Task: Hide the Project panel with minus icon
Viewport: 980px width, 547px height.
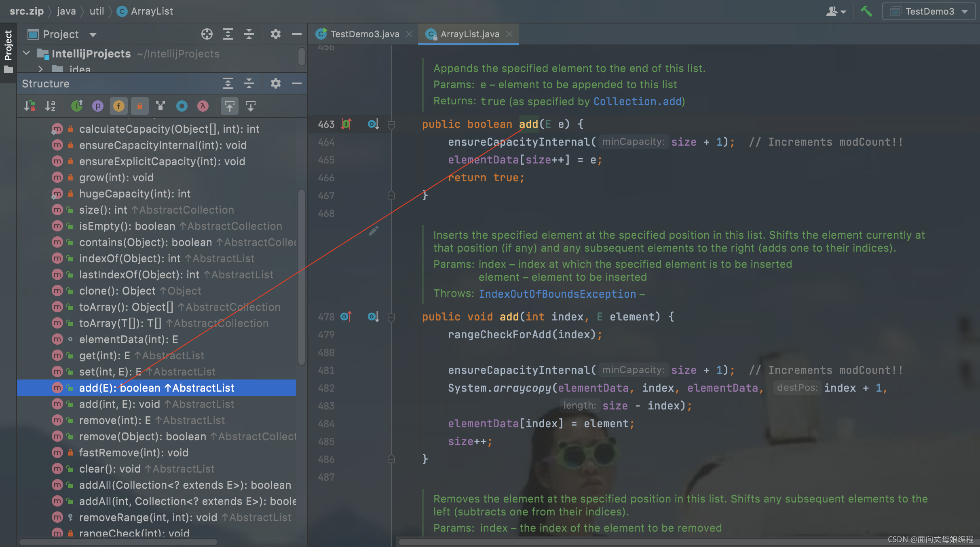Action: click(296, 34)
